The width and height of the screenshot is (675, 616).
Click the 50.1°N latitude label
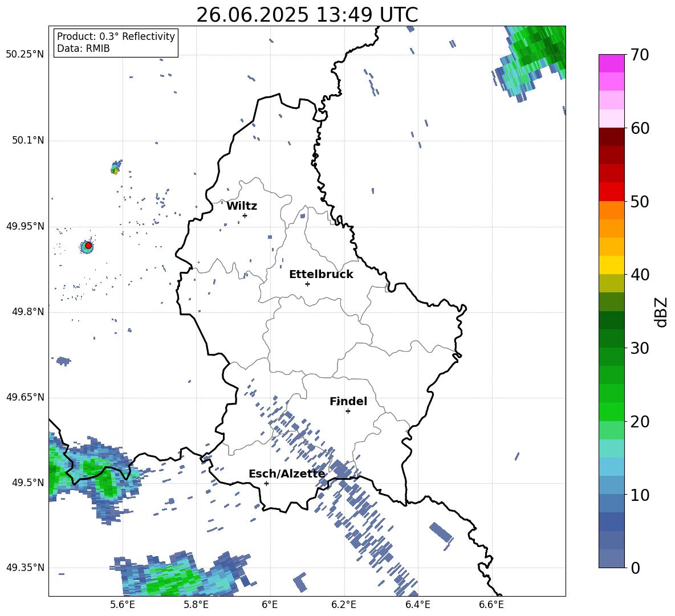point(27,140)
